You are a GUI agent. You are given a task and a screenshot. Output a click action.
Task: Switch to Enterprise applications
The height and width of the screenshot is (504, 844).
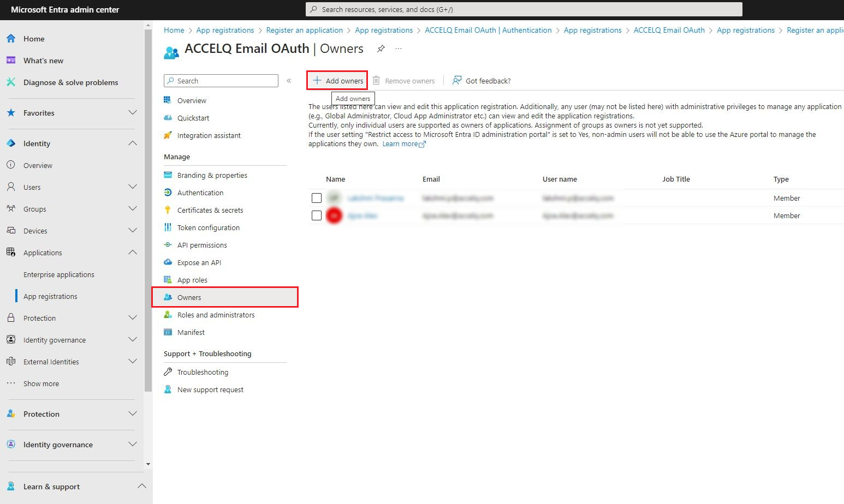coord(59,274)
